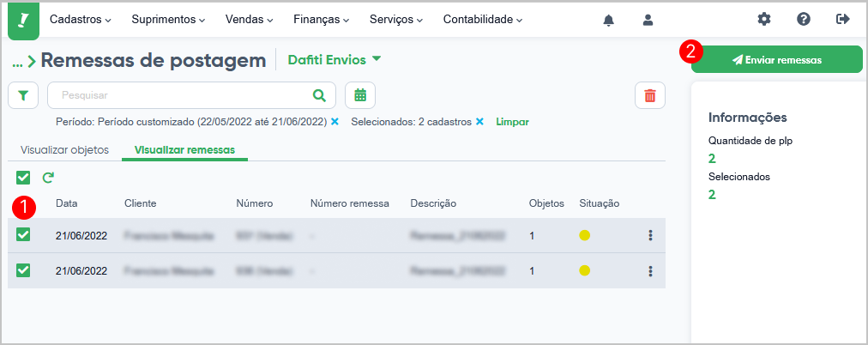Click the search magnifier icon
The image size is (868, 345).
(x=319, y=95)
